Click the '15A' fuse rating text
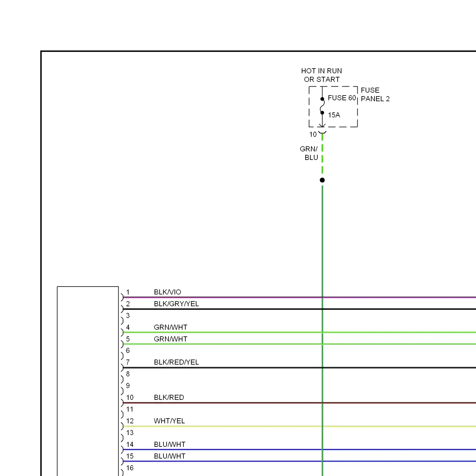476x476 pixels. 334,115
